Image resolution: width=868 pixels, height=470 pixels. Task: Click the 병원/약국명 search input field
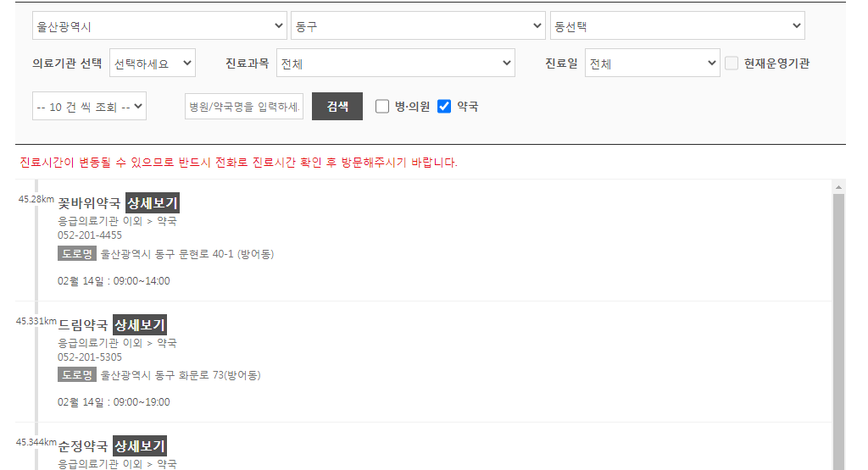244,106
